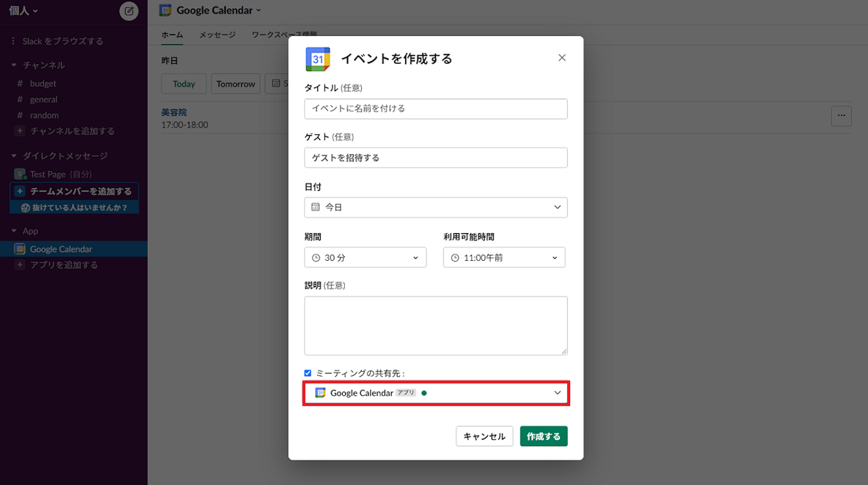868x485 pixels.
Task: Click the キャンセル button
Action: click(484, 436)
